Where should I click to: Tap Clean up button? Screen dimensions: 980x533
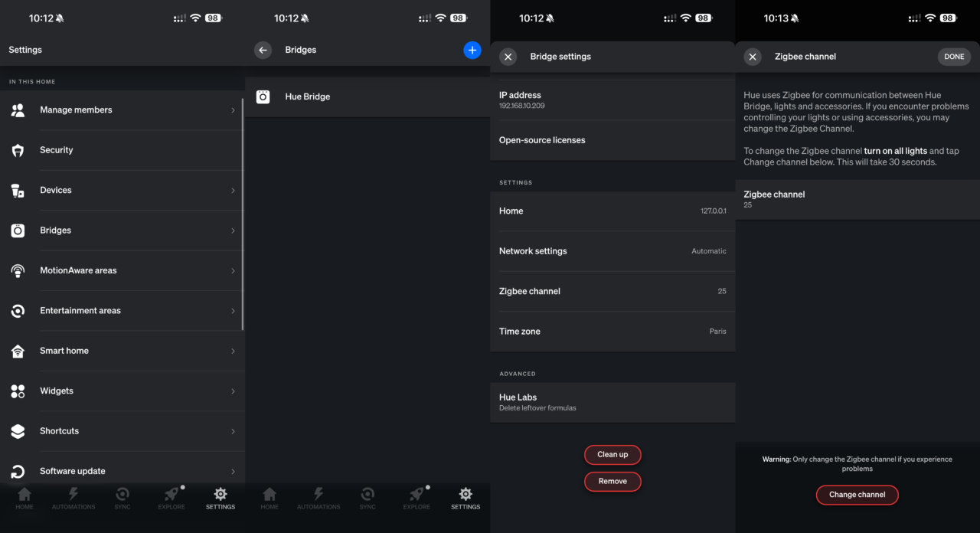(x=612, y=454)
